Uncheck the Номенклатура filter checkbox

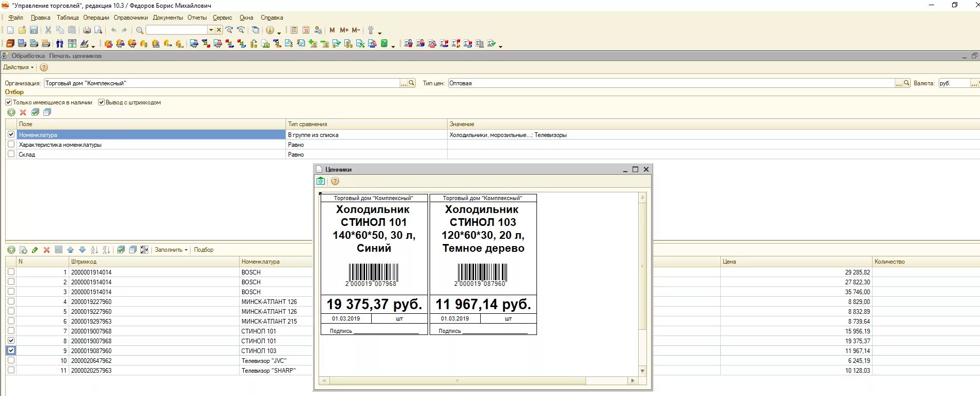[11, 134]
